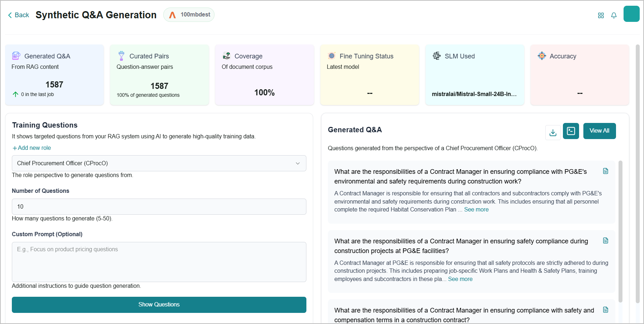Focus the Custom Prompt text area
The image size is (644, 324).
(x=159, y=262)
